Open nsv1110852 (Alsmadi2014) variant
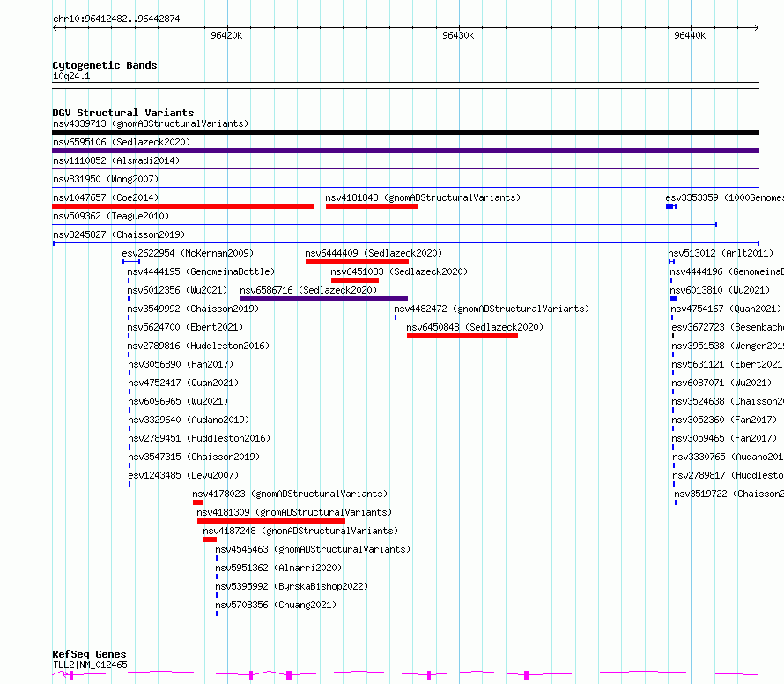The width and height of the screenshot is (784, 684). 116,160
